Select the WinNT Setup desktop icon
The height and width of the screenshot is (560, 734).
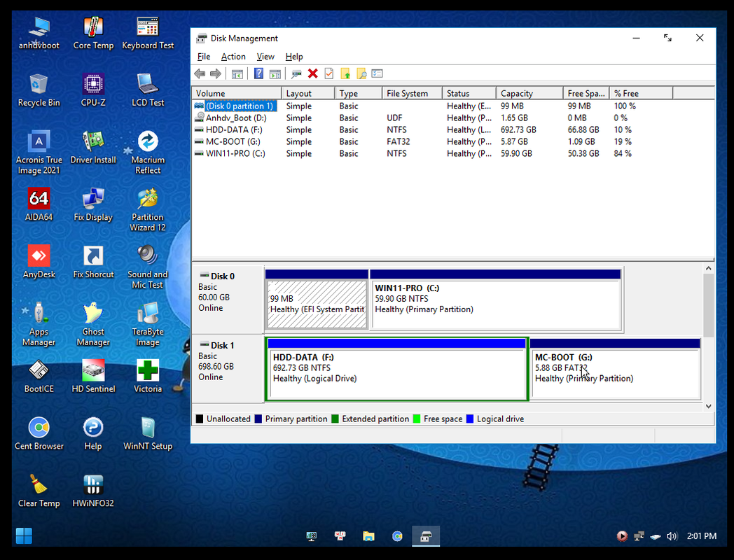coord(148,434)
